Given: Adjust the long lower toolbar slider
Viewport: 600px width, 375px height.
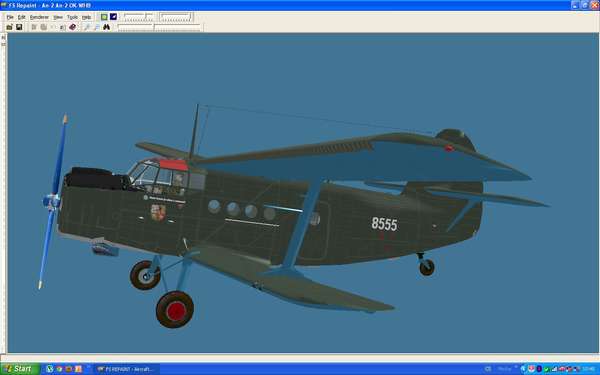Looking at the screenshot, I should (159, 27).
